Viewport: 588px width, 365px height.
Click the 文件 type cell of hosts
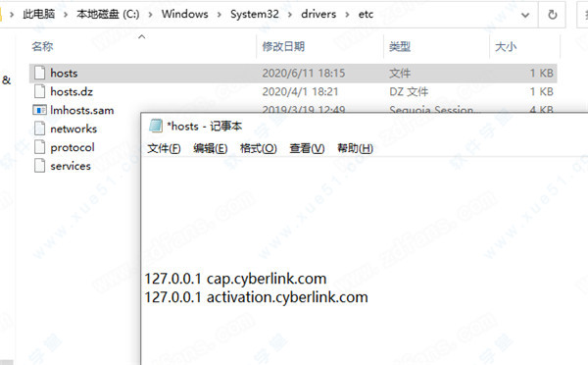tap(400, 73)
